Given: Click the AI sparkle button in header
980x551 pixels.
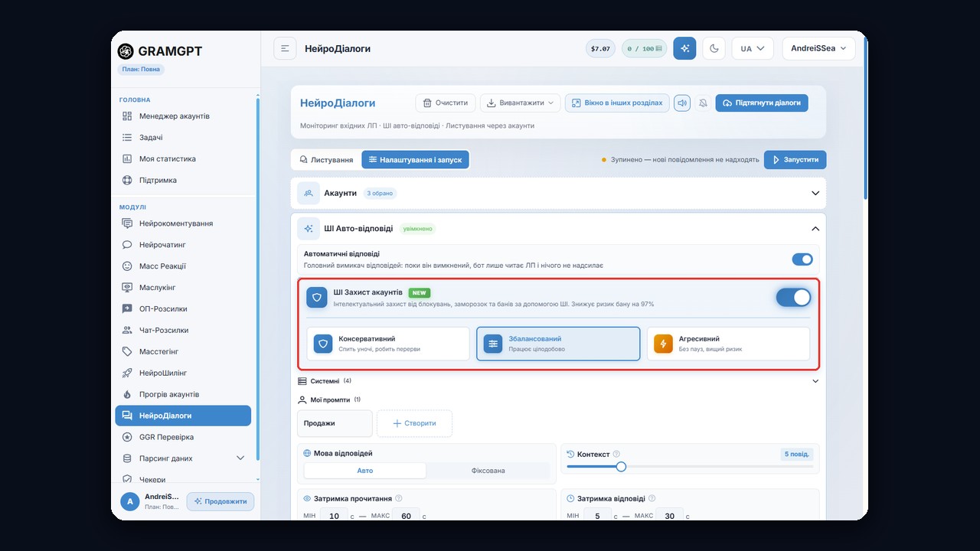Looking at the screenshot, I should point(684,48).
